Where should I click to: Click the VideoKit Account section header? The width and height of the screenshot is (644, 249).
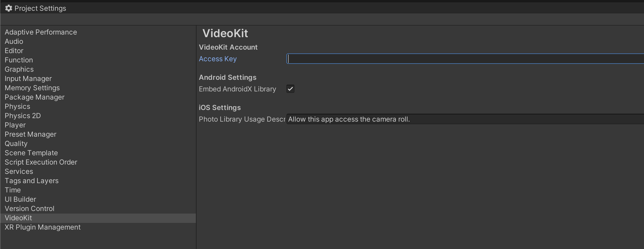point(228,47)
